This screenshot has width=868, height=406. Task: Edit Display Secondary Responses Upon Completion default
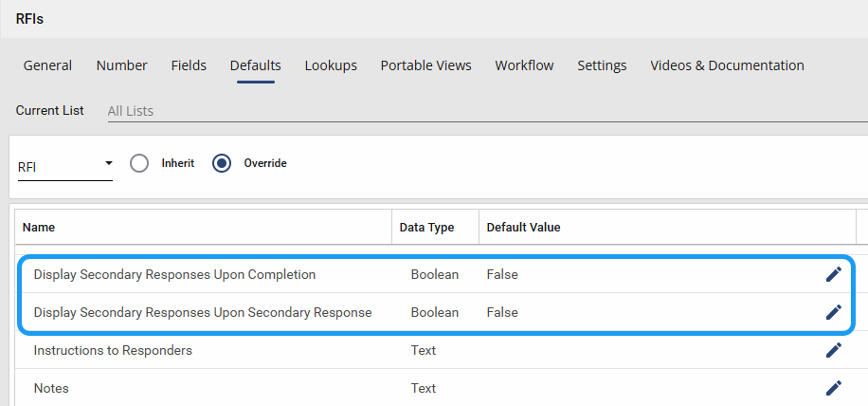pyautogui.click(x=833, y=274)
